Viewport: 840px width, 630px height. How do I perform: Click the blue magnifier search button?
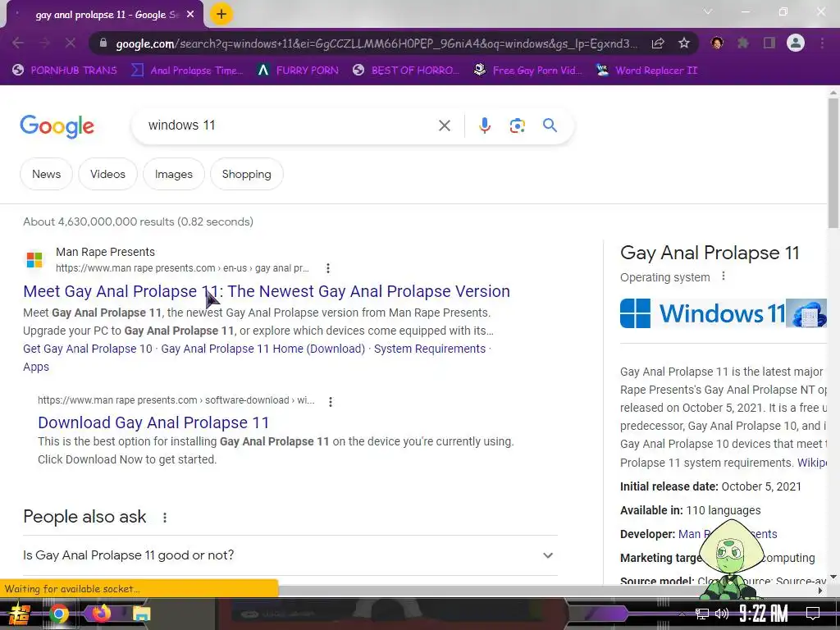pos(550,126)
